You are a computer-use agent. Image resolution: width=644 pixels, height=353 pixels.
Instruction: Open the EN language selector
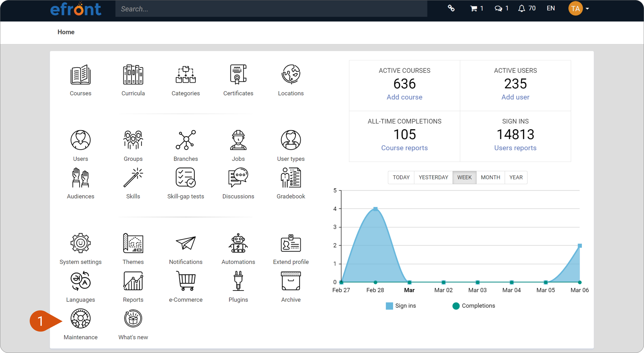point(551,8)
